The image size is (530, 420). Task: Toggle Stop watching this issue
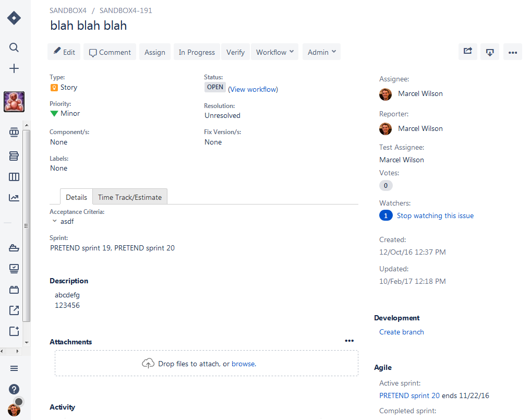(x=435, y=216)
